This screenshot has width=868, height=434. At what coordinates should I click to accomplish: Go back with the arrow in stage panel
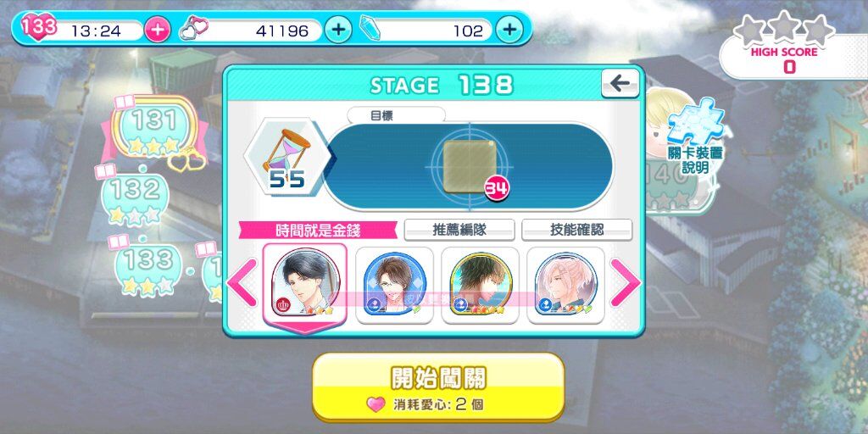click(x=620, y=84)
